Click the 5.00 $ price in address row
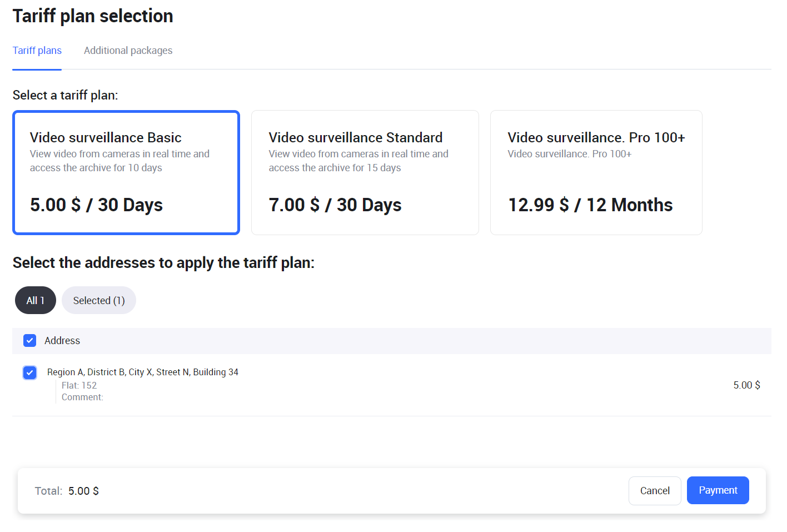Image resolution: width=787 pixels, height=532 pixels. pyautogui.click(x=746, y=385)
